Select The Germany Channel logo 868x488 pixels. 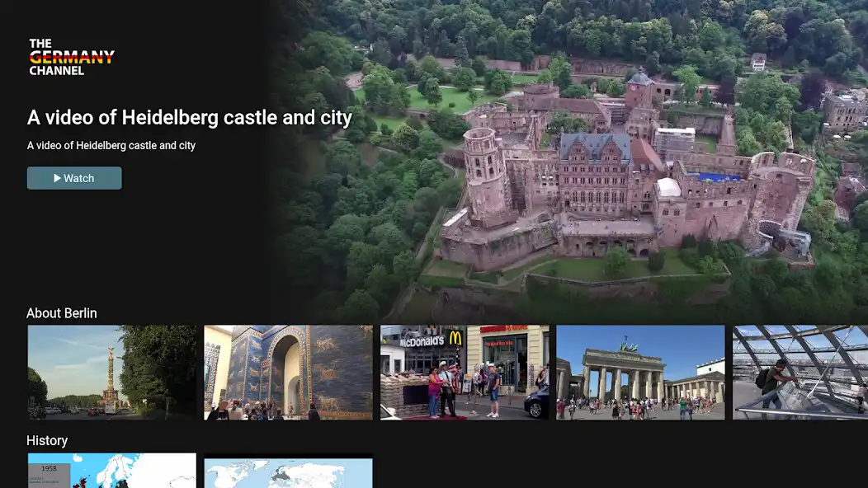pos(70,57)
